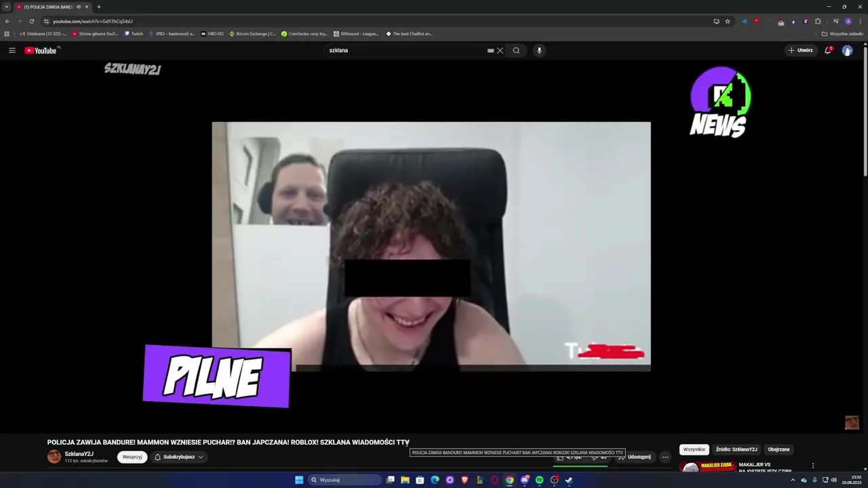Click the install/cast icon in address bar
Image resolution: width=868 pixels, height=488 pixels.
(716, 21)
